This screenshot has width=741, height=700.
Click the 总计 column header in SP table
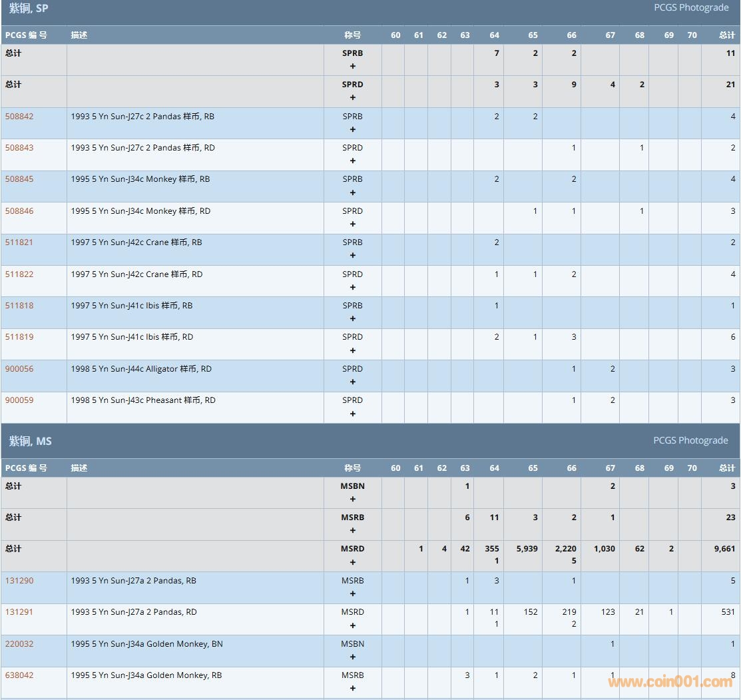727,35
